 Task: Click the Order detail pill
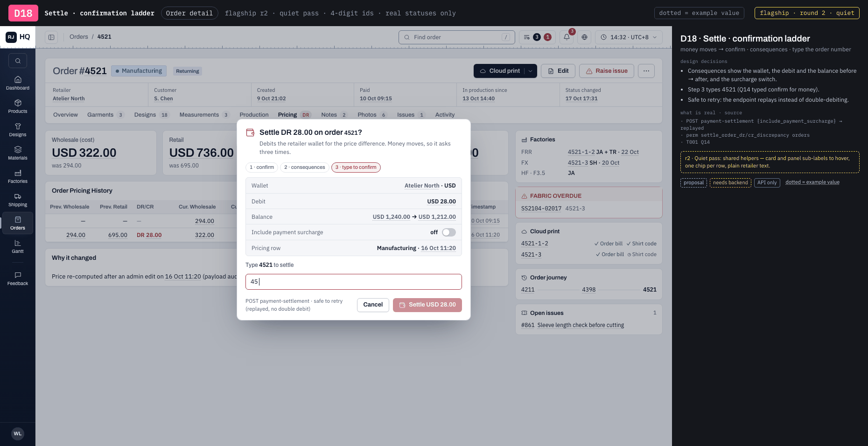click(x=189, y=13)
